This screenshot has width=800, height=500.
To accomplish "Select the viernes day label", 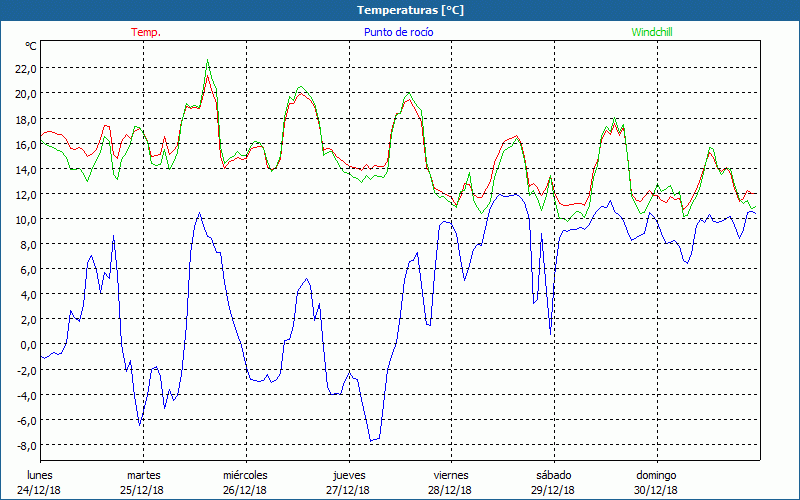I will [451, 475].
